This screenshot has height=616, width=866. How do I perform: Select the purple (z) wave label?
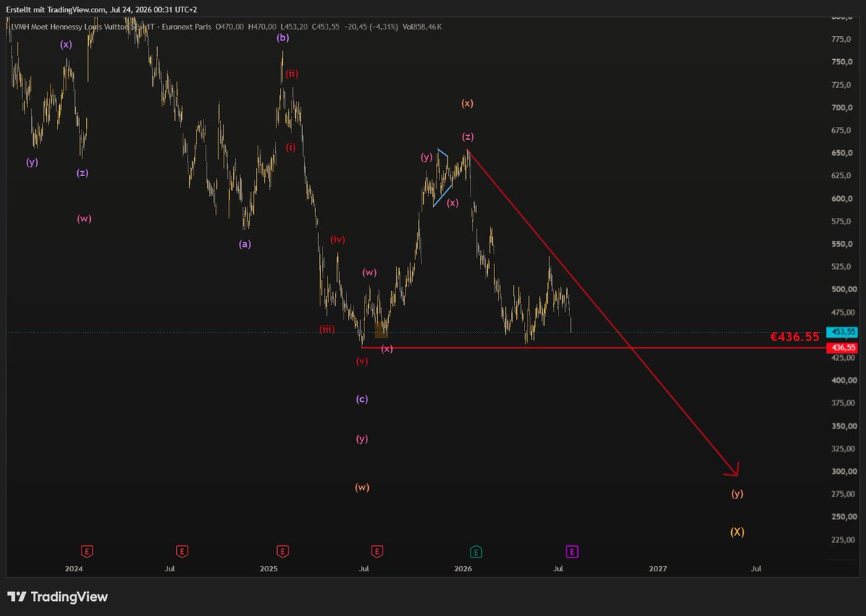pos(83,172)
